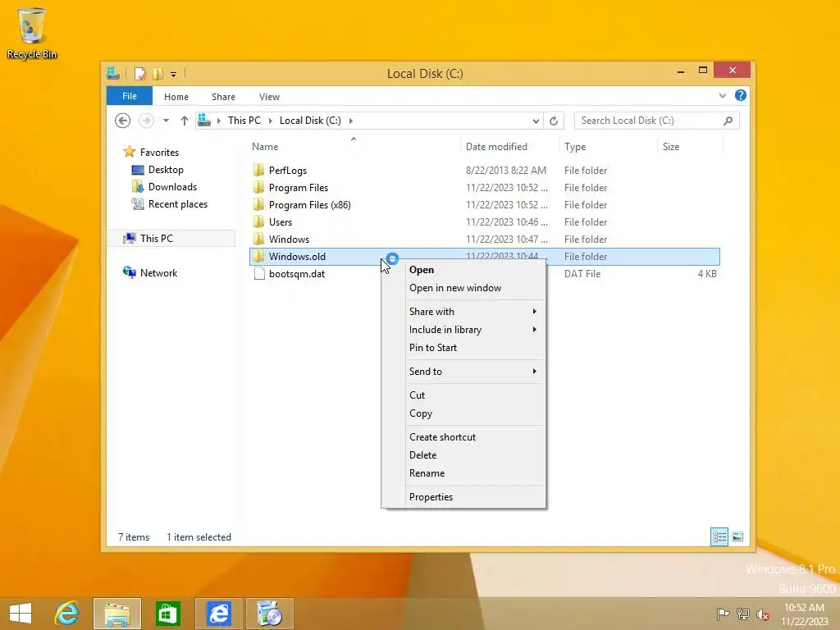This screenshot has width=840, height=630.
Task: Refresh the folder view
Action: point(554,121)
